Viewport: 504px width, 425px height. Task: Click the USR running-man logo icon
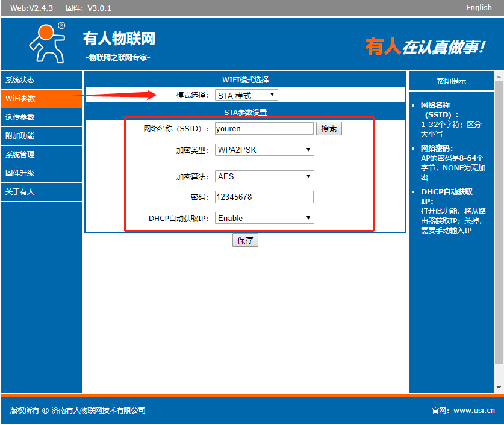click(47, 43)
